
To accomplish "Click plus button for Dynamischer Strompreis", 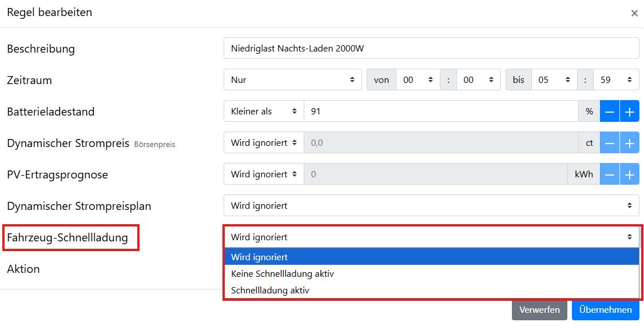I will 629,143.
